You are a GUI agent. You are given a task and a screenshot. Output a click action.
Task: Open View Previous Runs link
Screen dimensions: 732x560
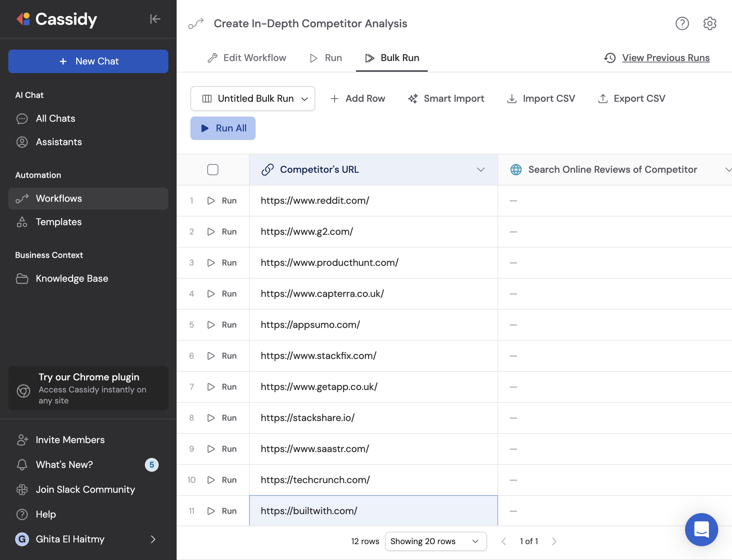click(657, 58)
